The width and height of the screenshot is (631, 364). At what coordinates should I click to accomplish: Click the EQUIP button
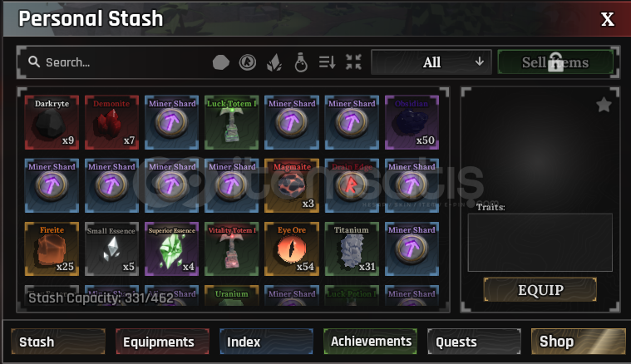tap(540, 289)
